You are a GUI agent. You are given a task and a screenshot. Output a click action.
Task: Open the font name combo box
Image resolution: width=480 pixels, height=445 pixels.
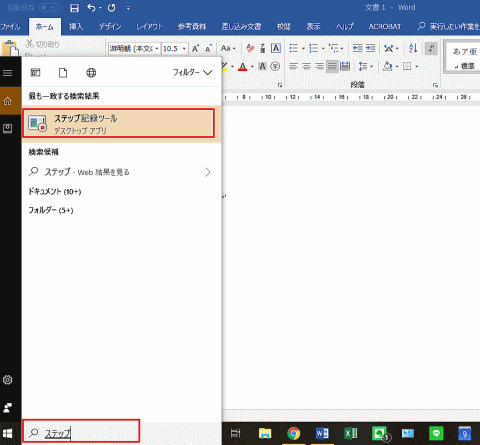coord(134,49)
